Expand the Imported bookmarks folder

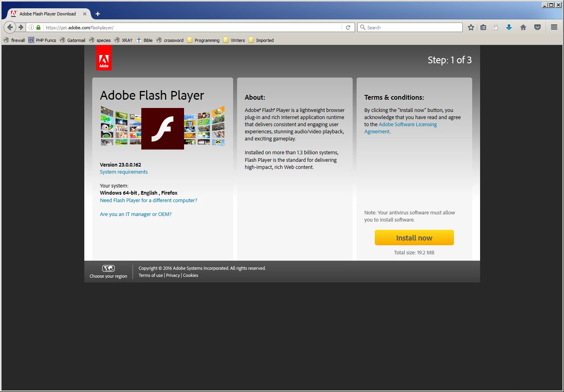pyautogui.click(x=261, y=40)
